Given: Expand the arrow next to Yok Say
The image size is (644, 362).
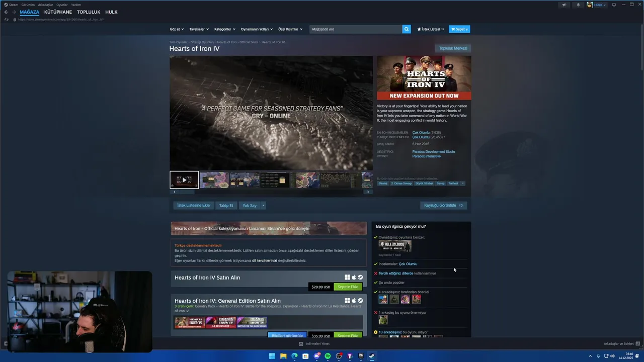Looking at the screenshot, I should [263, 205].
